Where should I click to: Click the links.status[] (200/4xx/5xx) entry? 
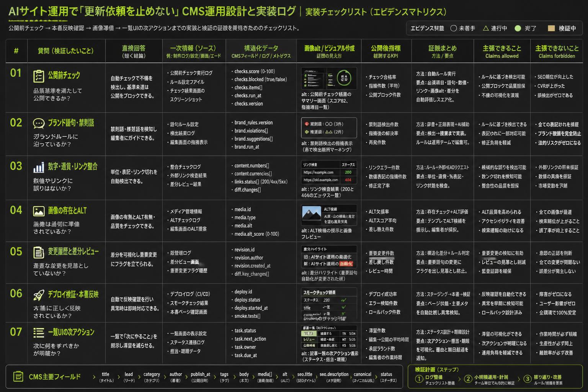pyautogui.click(x=261, y=181)
